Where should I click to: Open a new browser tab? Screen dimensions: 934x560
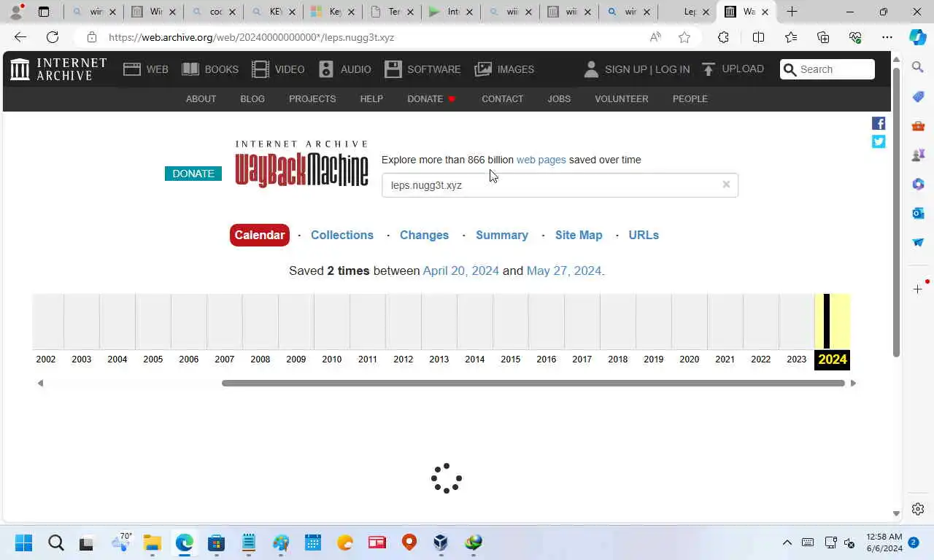[x=792, y=12]
